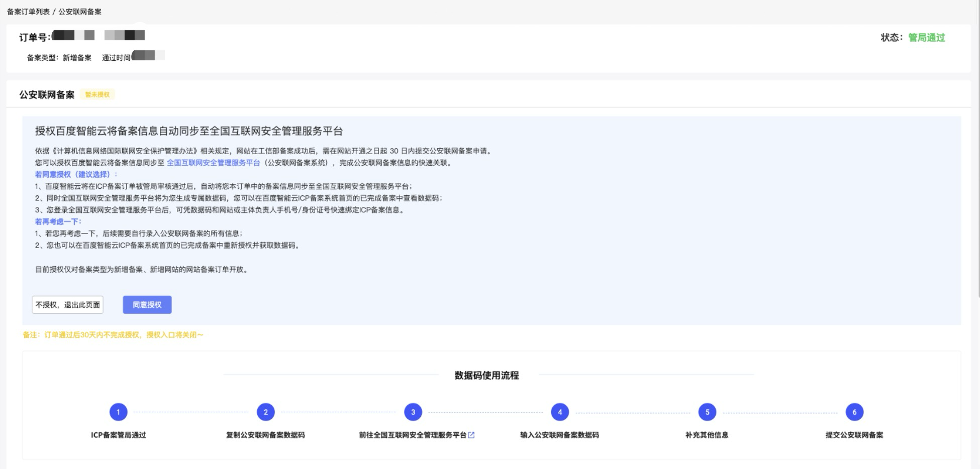
Task: Click 补充其他信息 step label
Action: (x=707, y=435)
